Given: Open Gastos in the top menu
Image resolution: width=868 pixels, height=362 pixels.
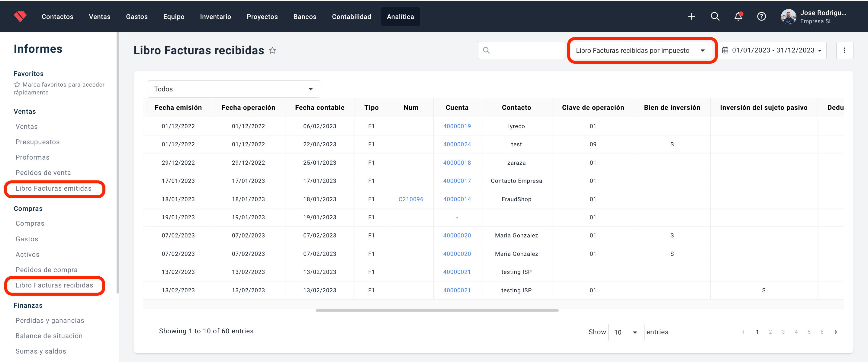Looking at the screenshot, I should pyautogui.click(x=137, y=17).
